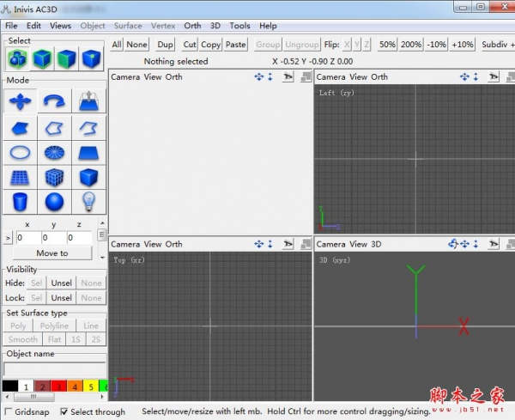Open the File menu
515x420 pixels.
click(x=11, y=26)
